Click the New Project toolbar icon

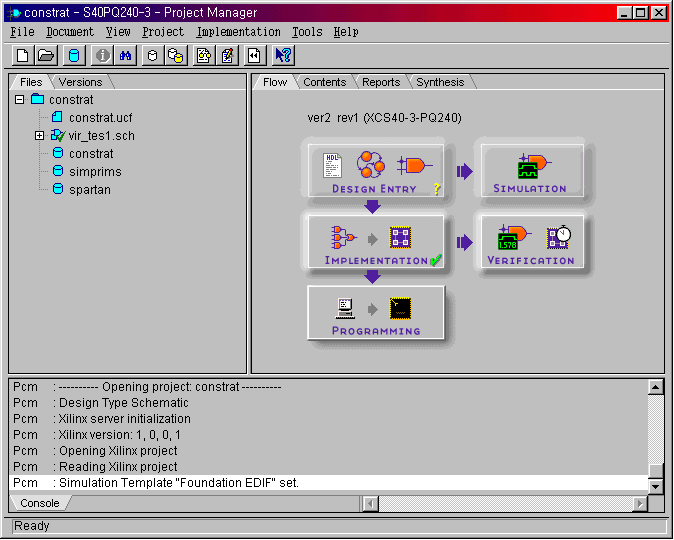pos(23,55)
